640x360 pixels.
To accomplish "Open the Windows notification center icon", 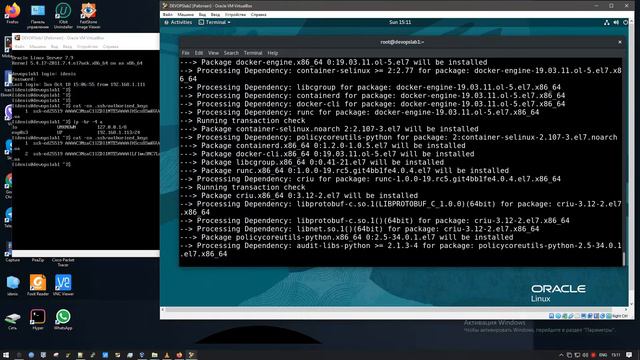I will [x=629, y=355].
